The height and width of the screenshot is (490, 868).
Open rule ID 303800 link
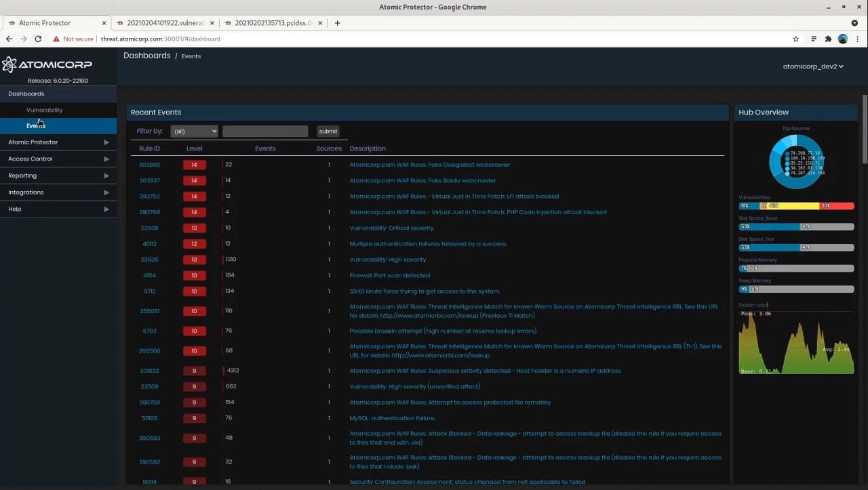[x=150, y=165]
